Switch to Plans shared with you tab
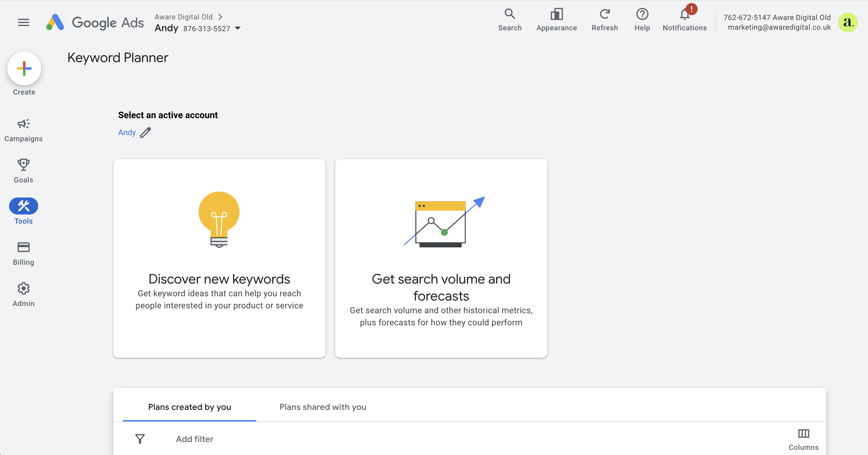Image resolution: width=868 pixels, height=455 pixels. tap(323, 407)
